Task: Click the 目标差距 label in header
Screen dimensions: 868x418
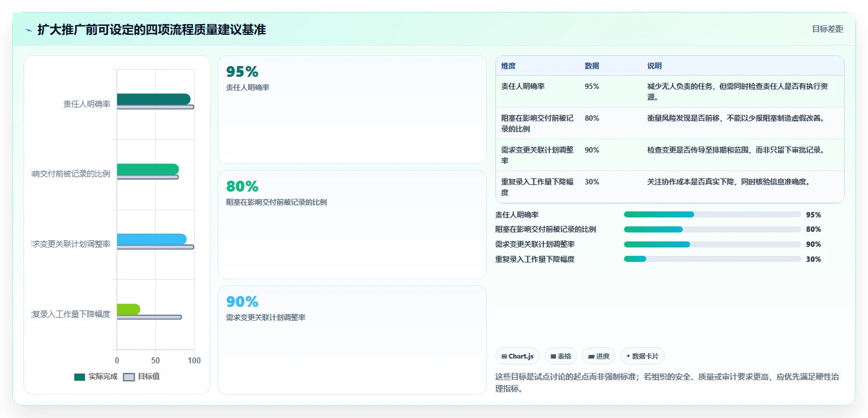Action: point(828,29)
